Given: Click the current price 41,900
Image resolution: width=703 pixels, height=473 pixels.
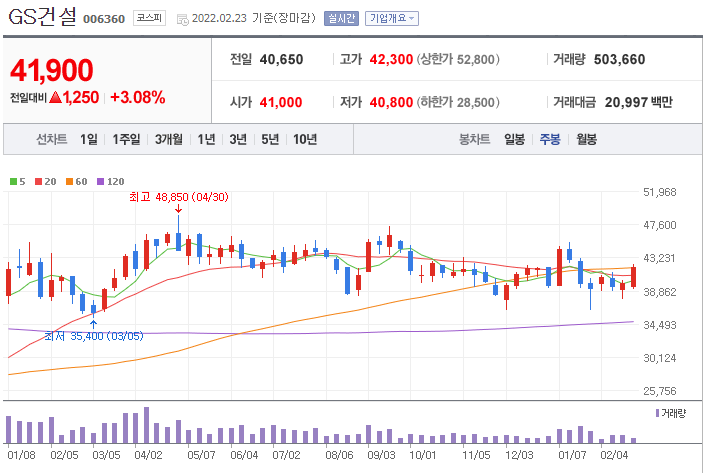Looking at the screenshot, I should (52, 70).
